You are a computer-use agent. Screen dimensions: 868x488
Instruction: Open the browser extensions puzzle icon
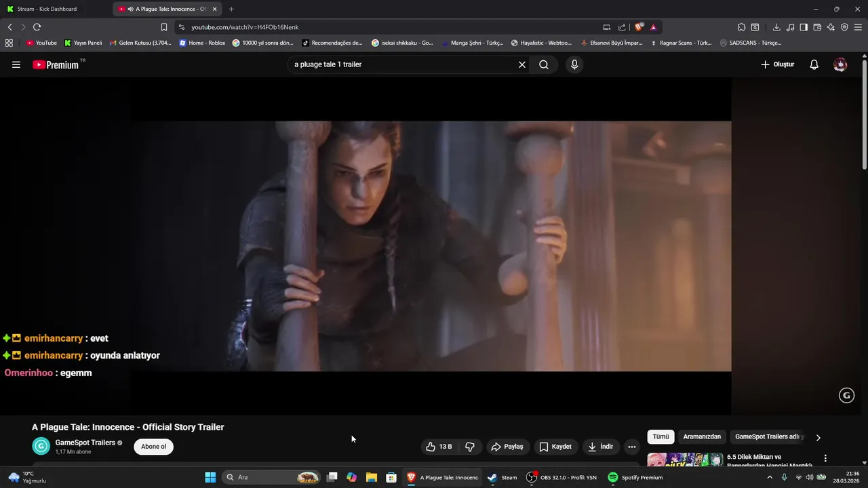coord(741,27)
